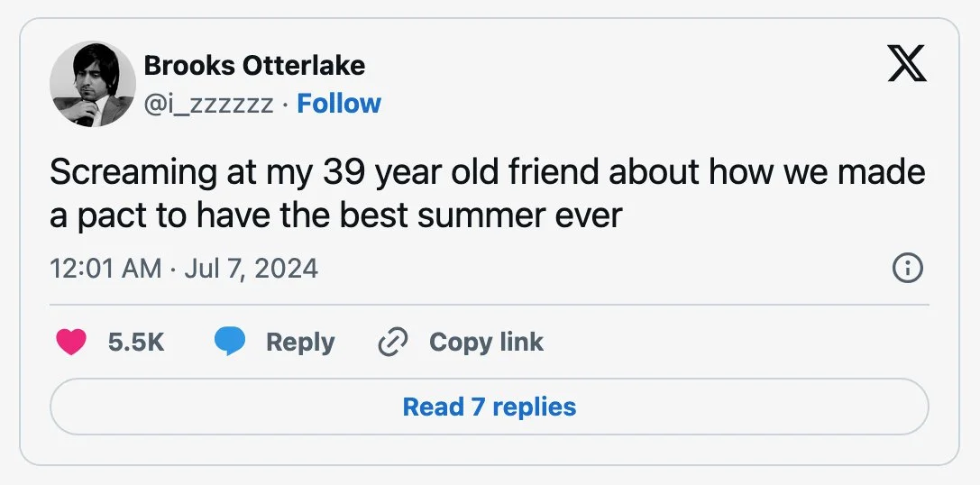Screen dimensions: 980x485
Task: Follow the @i_zzzzzz account
Action: 339,104
